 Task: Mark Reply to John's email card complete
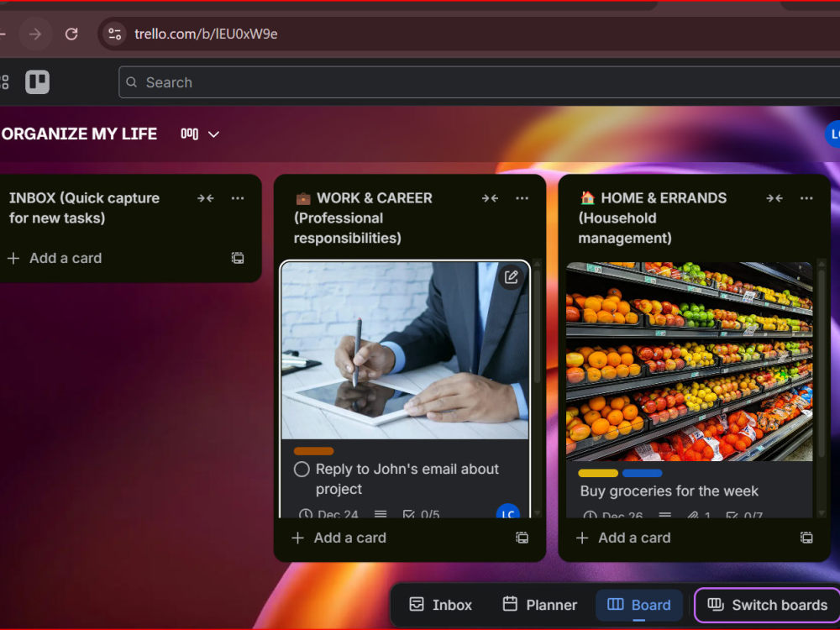[302, 470]
